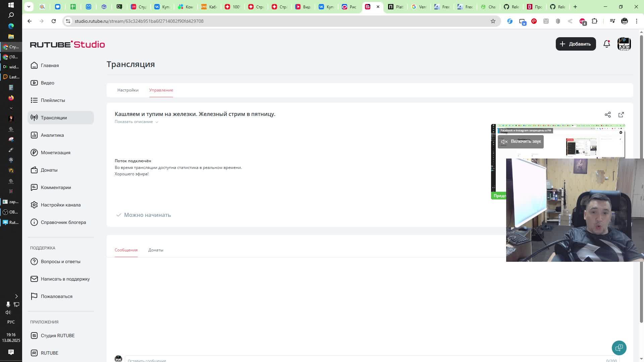Go to Монетизация section
The image size is (644, 362).
pos(55,153)
